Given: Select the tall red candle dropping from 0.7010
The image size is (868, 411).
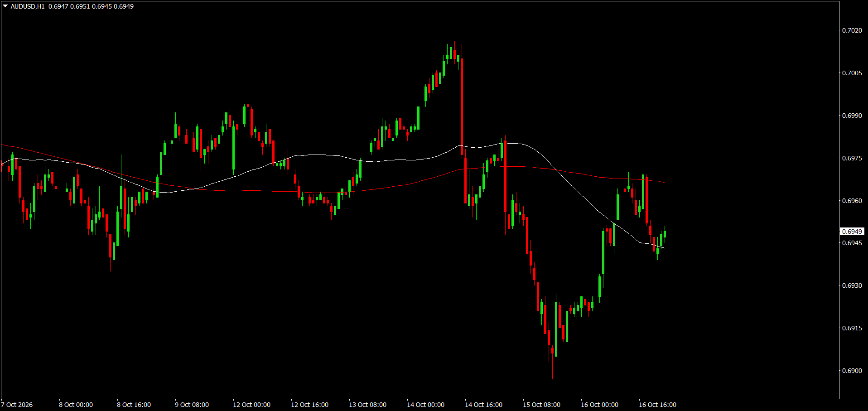Looking at the screenshot, I should tap(462, 106).
